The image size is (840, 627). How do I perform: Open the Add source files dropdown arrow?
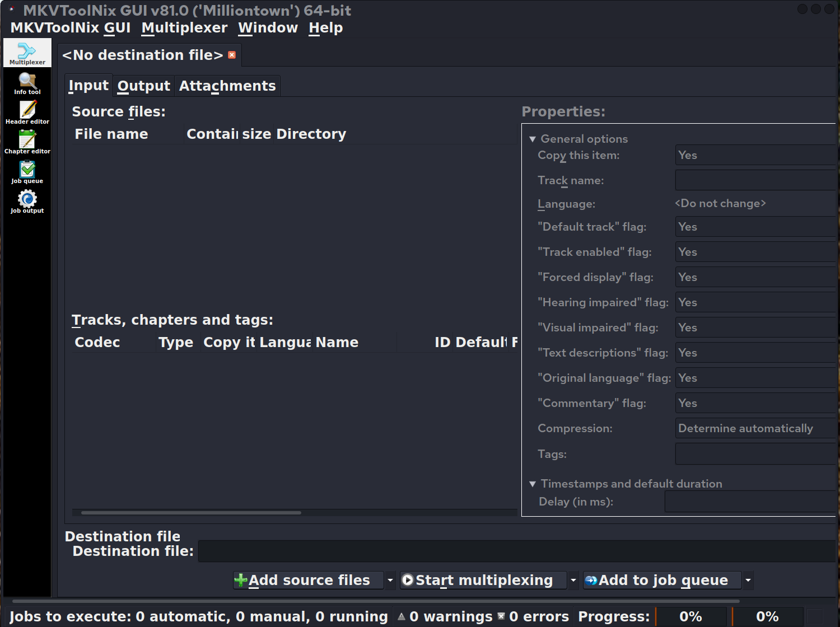point(390,580)
